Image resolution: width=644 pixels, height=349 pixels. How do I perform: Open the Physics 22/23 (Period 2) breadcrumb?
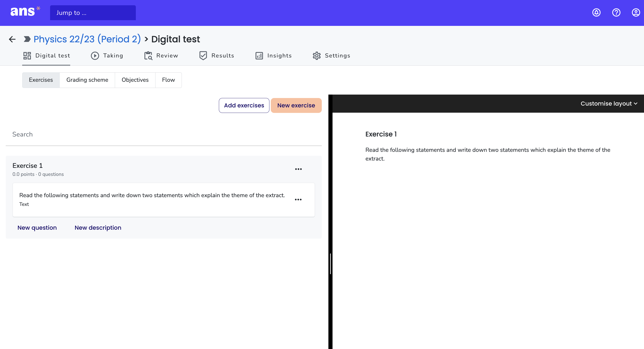click(87, 39)
